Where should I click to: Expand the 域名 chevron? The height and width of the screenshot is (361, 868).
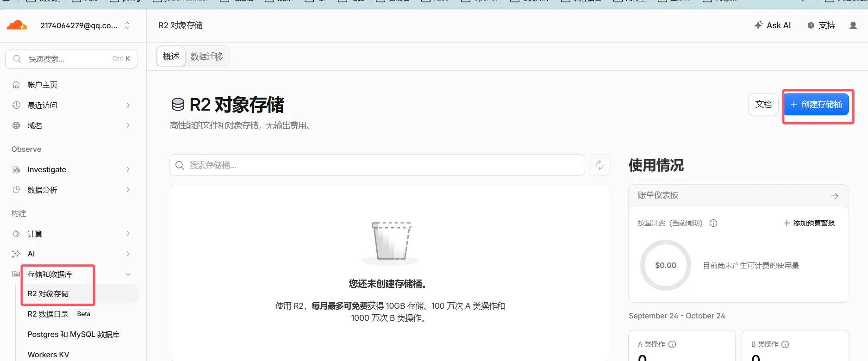(x=128, y=125)
